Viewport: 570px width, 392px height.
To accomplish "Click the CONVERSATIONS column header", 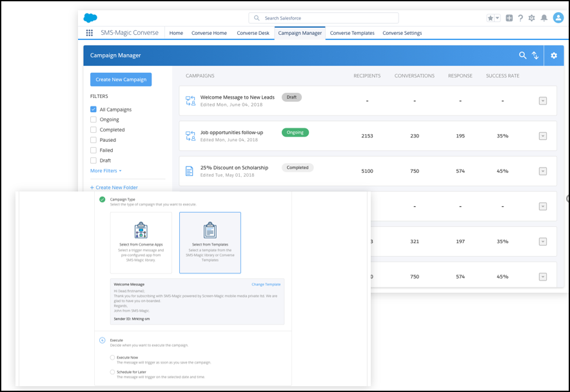I will [x=415, y=75].
